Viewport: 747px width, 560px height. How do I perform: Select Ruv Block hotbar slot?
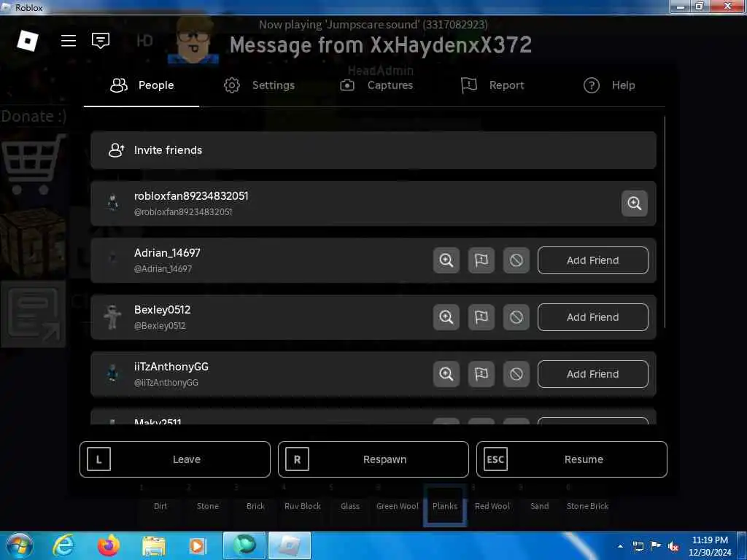pyautogui.click(x=303, y=506)
